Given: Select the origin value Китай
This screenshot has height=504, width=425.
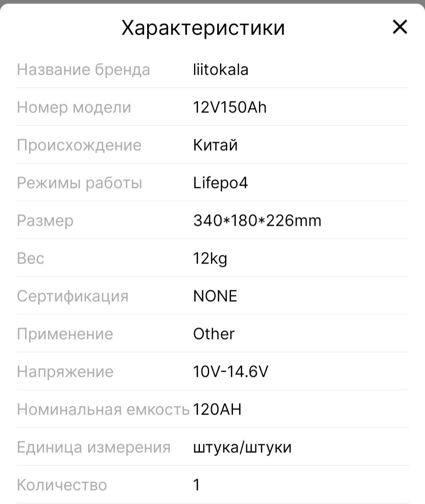Looking at the screenshot, I should 215,145.
